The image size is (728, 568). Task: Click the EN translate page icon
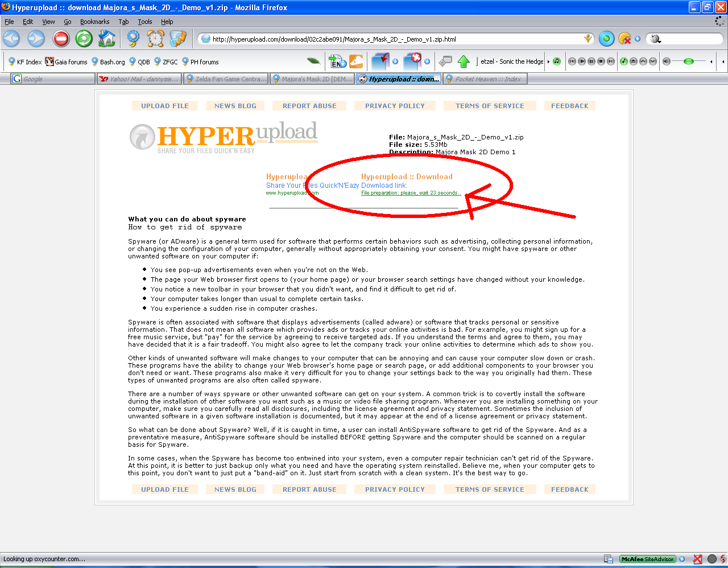[x=338, y=61]
